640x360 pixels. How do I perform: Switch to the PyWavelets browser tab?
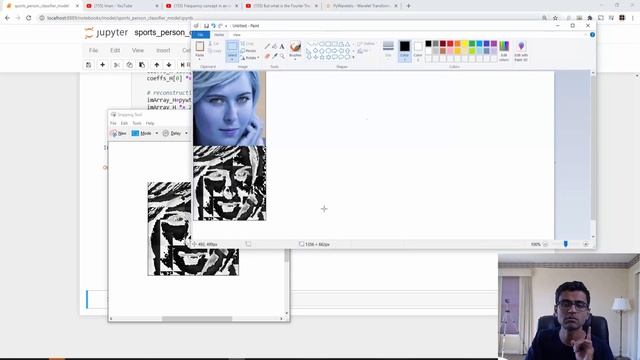[x=362, y=6]
